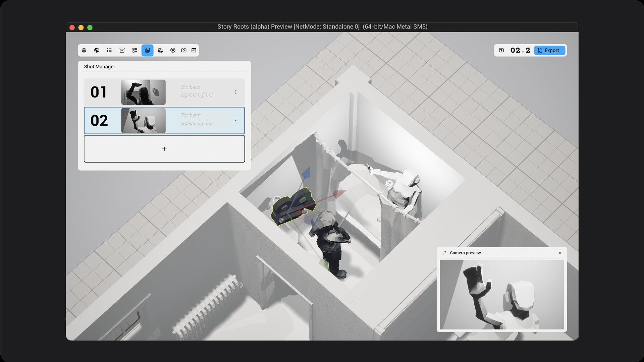Open the settings gear in toolbar
Image resolution: width=644 pixels, height=362 pixels.
coord(84,50)
